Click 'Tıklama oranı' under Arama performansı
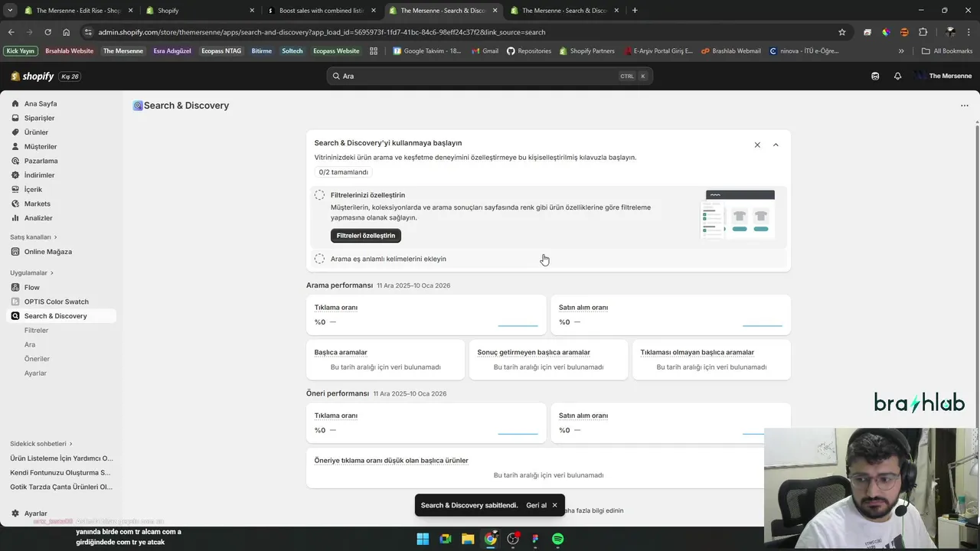This screenshot has height=551, width=980. pos(336,308)
